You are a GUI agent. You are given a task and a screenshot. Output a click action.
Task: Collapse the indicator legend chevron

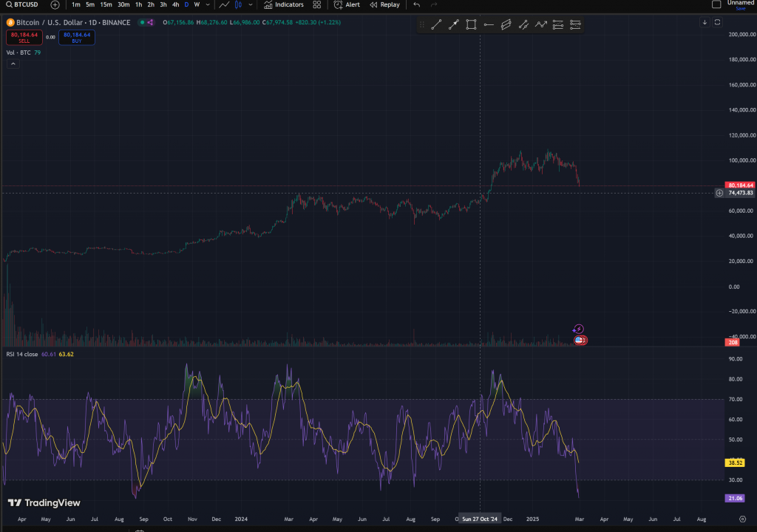13,64
